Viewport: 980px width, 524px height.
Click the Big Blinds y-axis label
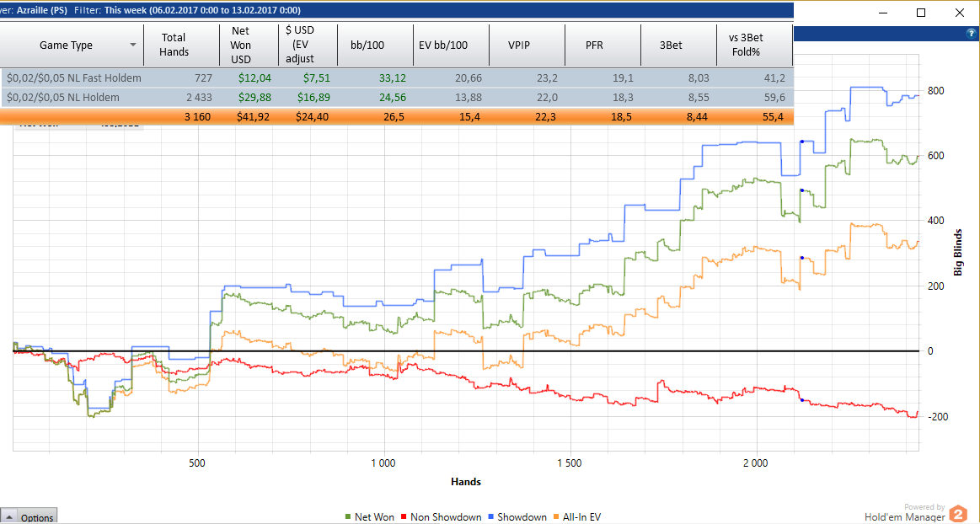pos(957,253)
